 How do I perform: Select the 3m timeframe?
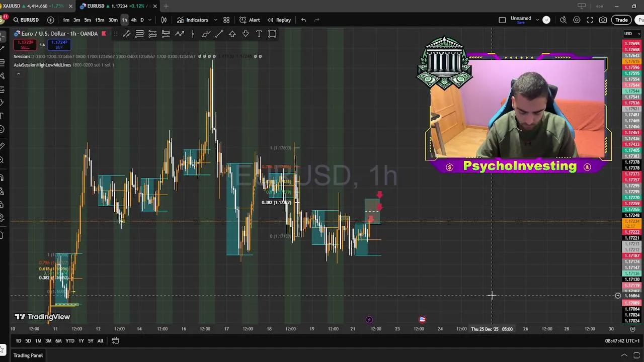click(x=76, y=20)
